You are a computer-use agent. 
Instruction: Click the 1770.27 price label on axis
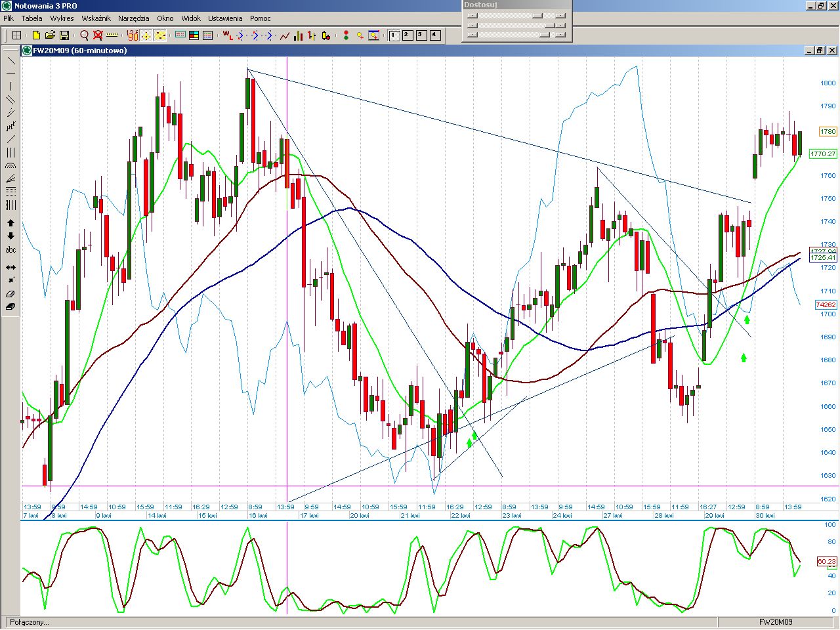coord(823,154)
